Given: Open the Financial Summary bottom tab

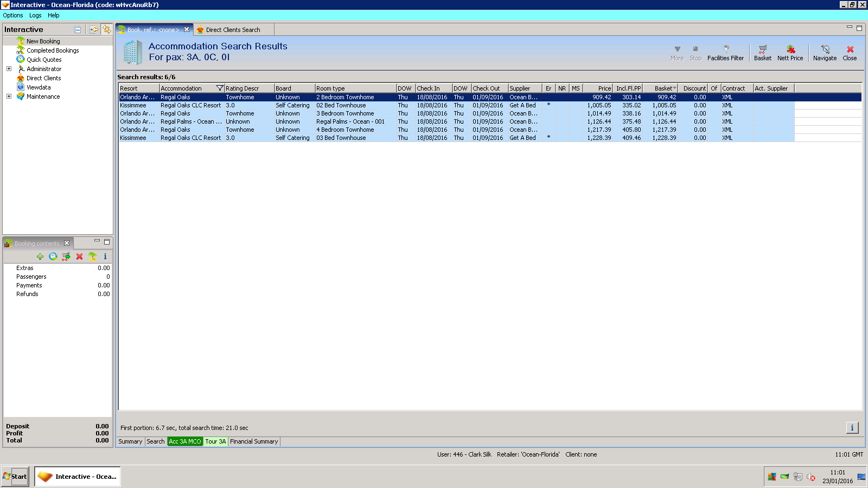Looking at the screenshot, I should (253, 441).
